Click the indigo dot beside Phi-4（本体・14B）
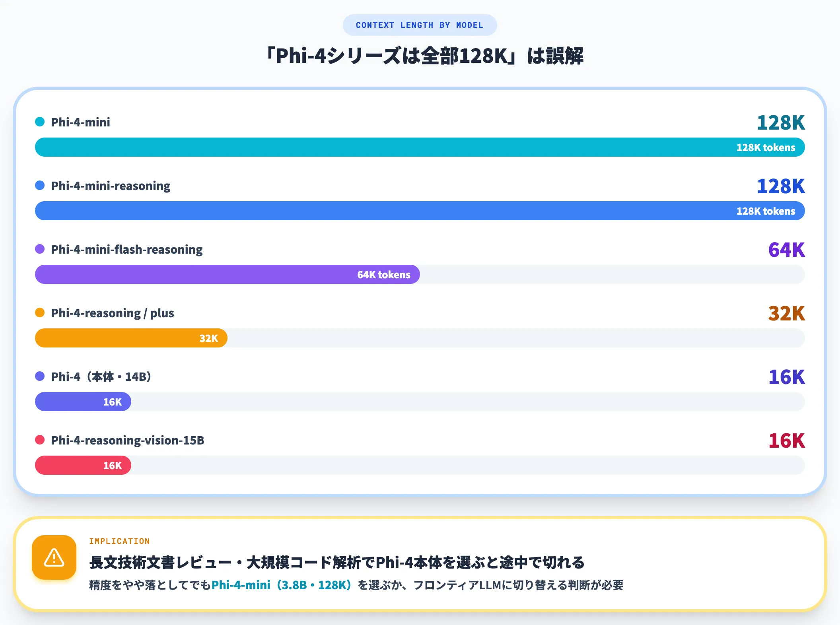 point(40,376)
